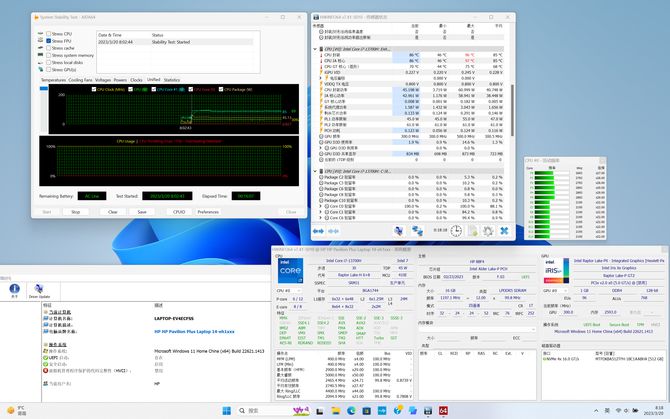Open Microsoft Store from the taskbar
670x419 pixels.
coord(367,410)
